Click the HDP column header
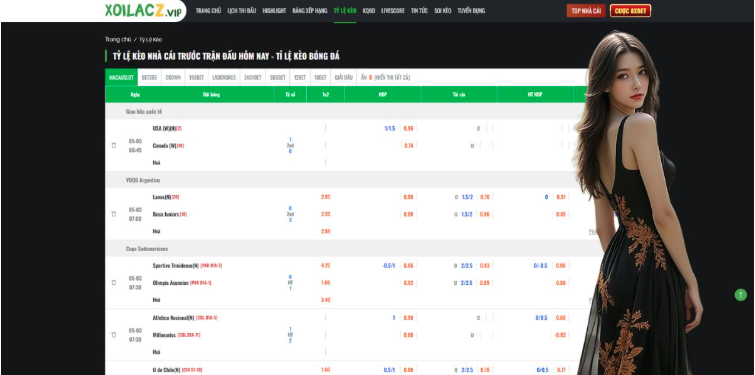 [383, 94]
